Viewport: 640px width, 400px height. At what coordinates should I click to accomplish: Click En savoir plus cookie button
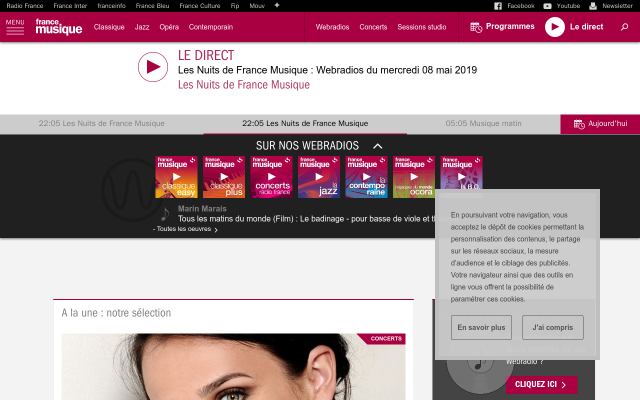coord(481,327)
